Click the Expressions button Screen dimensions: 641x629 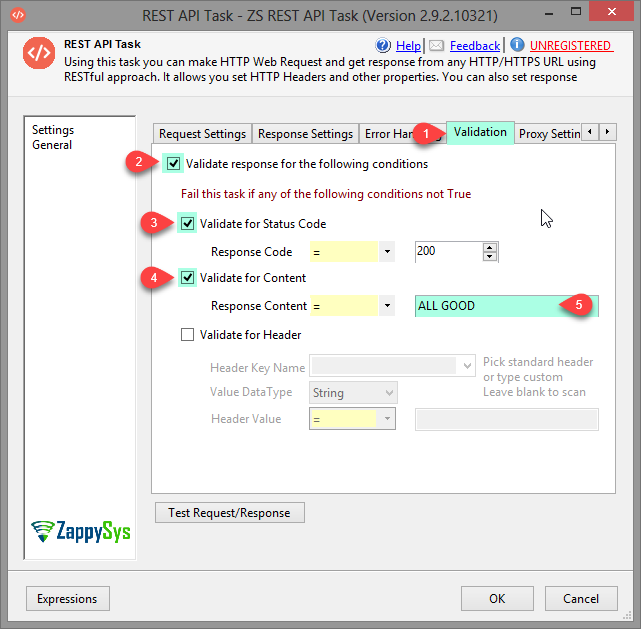click(68, 599)
